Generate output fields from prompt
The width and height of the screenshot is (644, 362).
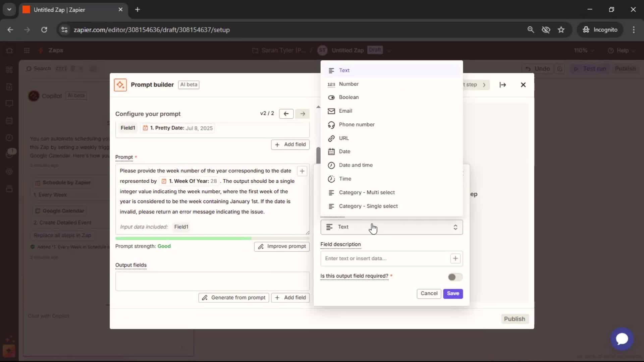point(234,298)
